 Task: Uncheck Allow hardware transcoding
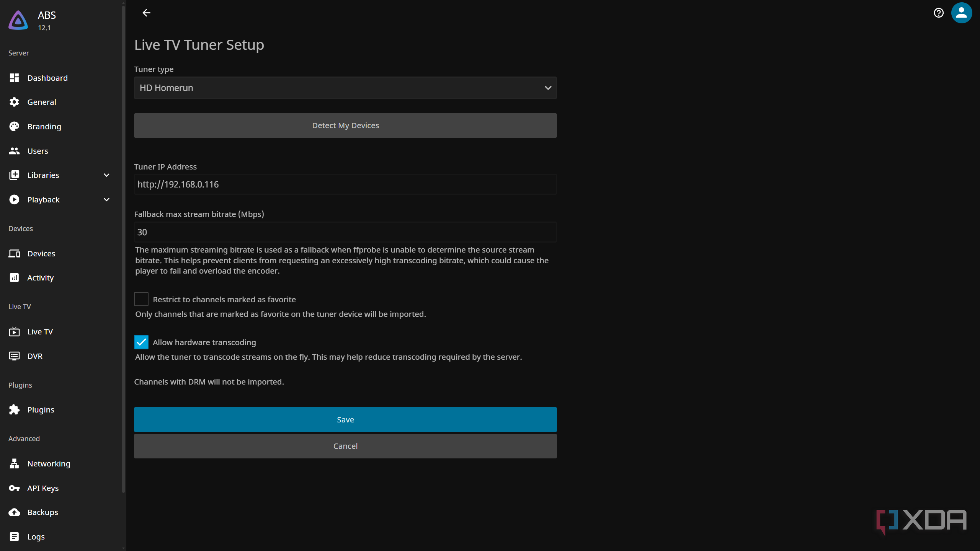[141, 342]
